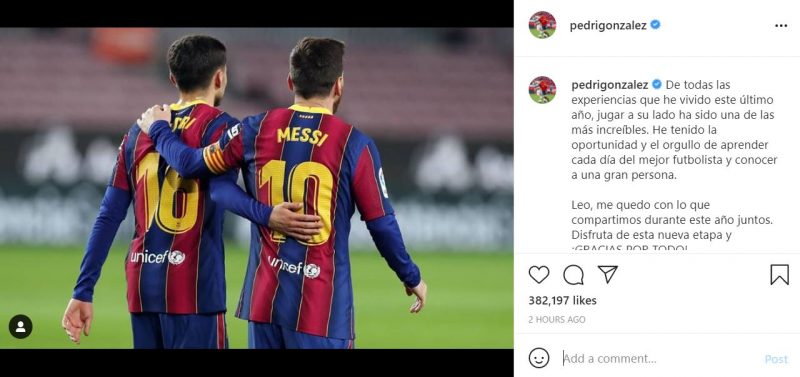The height and width of the screenshot is (377, 800).
Task: Click the verified badge in the header
Action: pos(655,25)
